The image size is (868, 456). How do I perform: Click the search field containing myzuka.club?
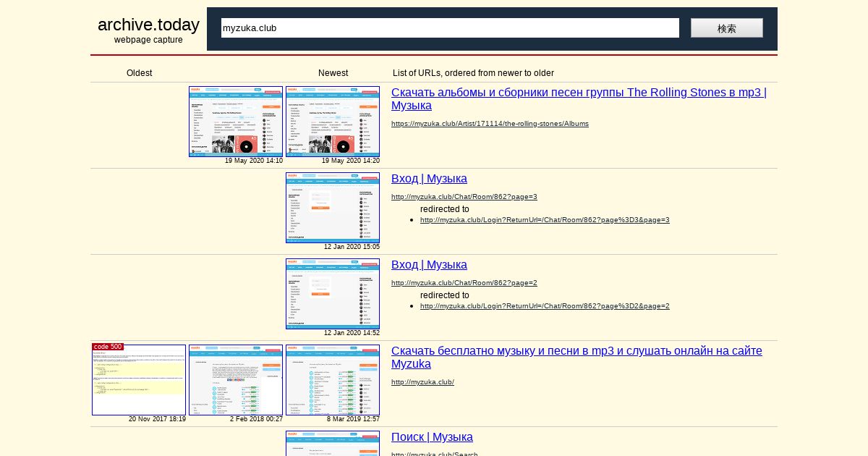click(x=450, y=28)
